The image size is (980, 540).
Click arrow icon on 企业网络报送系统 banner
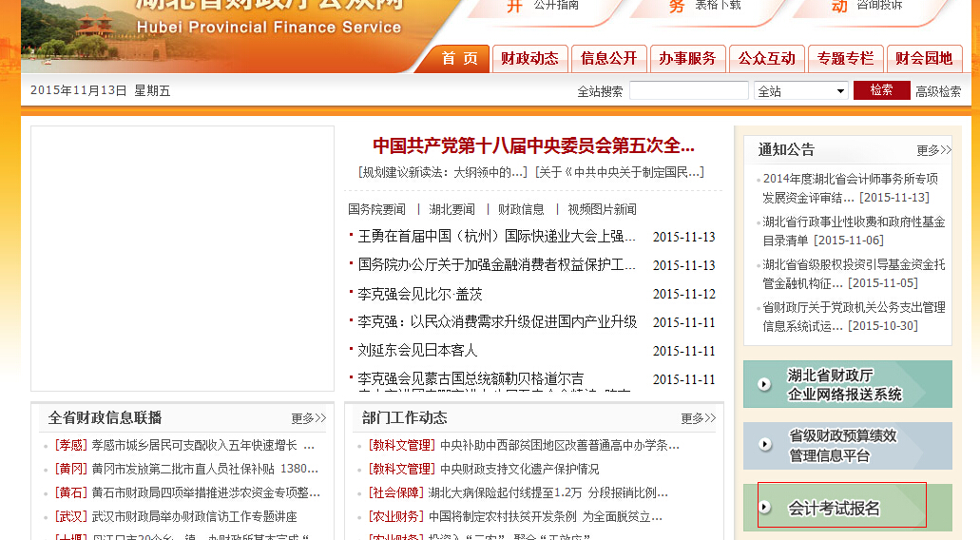(763, 384)
